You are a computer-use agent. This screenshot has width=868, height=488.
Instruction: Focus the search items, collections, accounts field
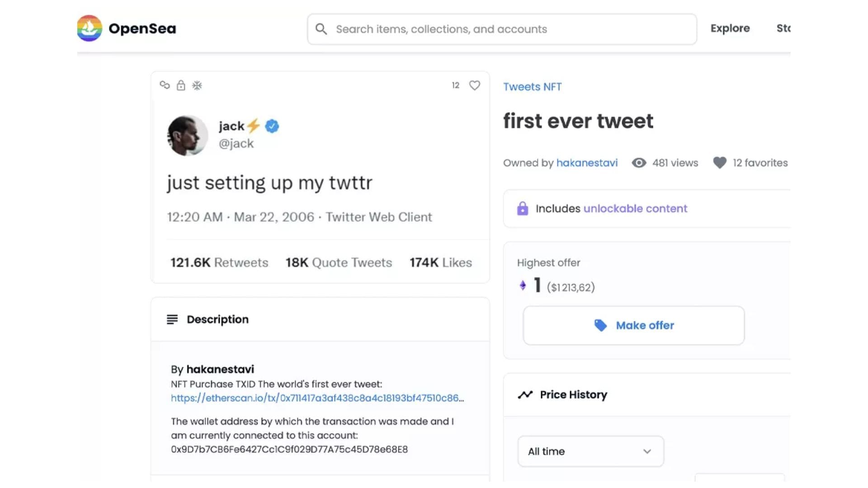[x=502, y=29]
